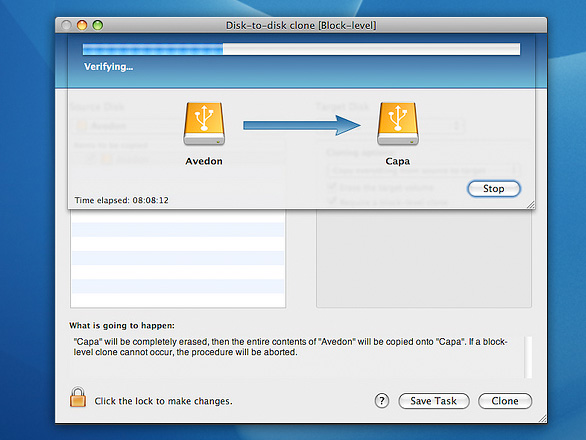Click the Capa target drive icon
The image size is (586, 440).
tap(398, 124)
